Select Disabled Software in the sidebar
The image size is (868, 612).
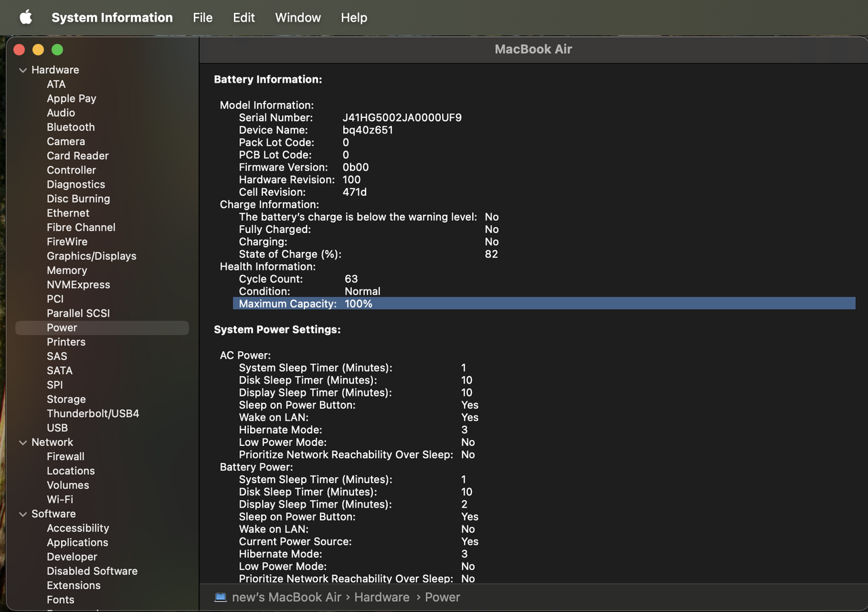point(92,571)
